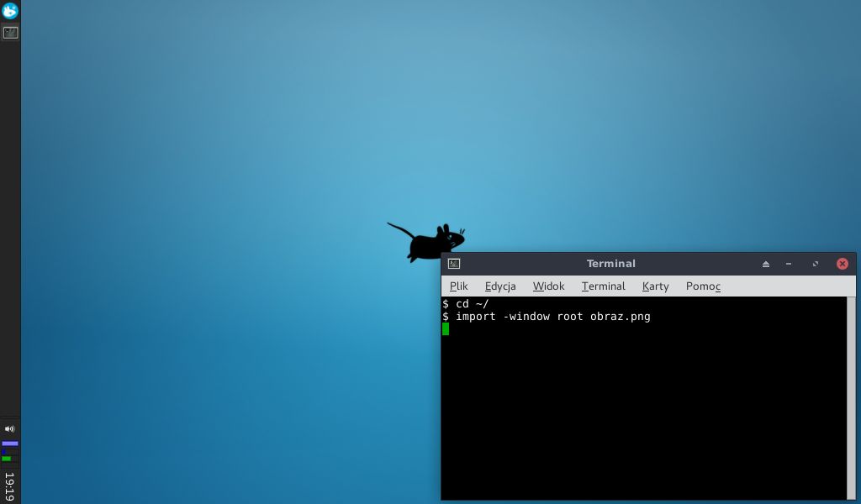Click the purple system load monitor bar
The height and width of the screenshot is (504, 861).
(x=10, y=444)
